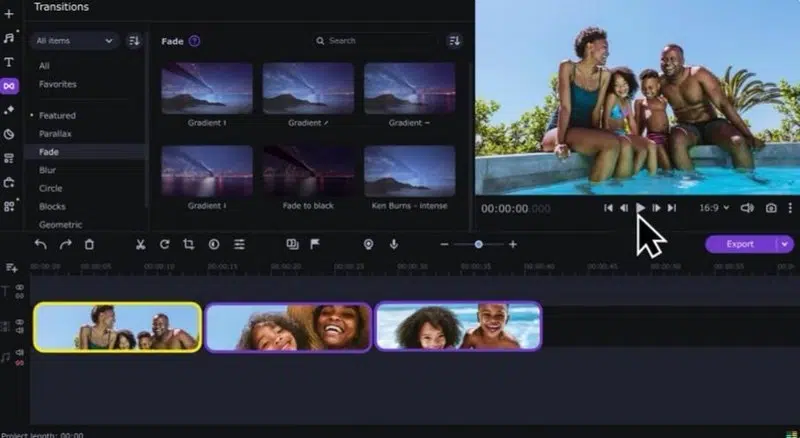Viewport: 800px width, 438px height.
Task: Take a snapshot with the camera icon
Action: point(771,208)
